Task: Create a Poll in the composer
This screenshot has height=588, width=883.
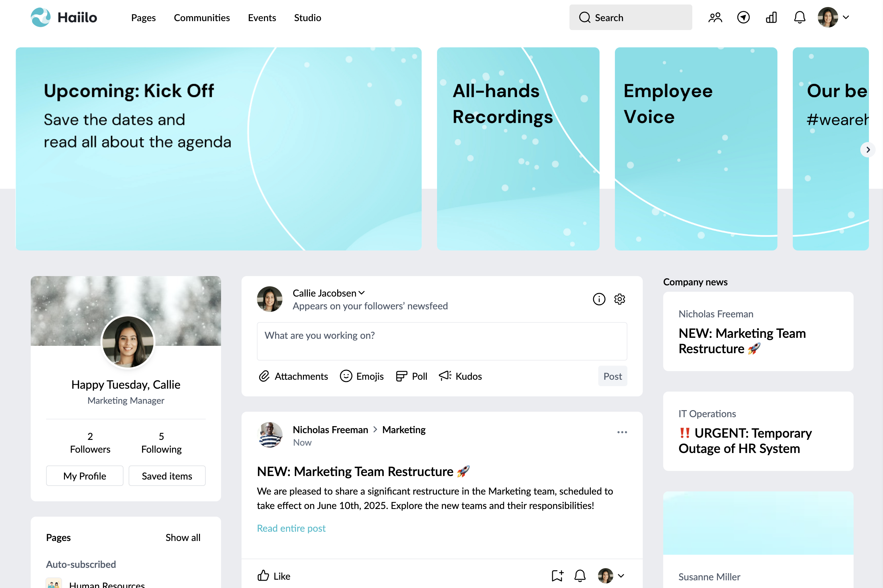Action: tap(411, 376)
